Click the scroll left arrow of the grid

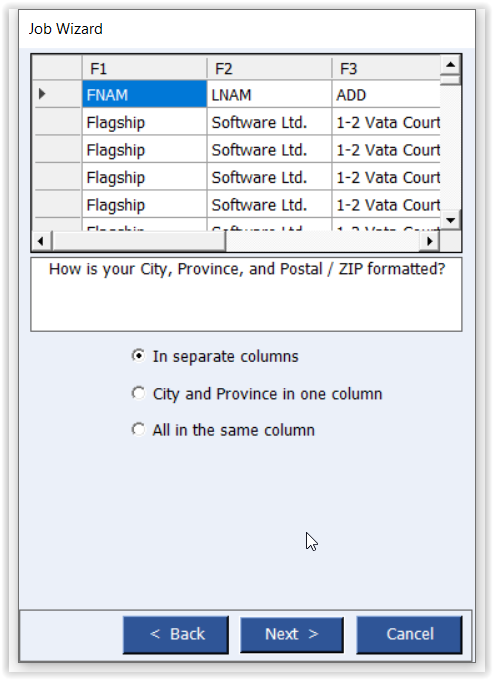[x=42, y=240]
